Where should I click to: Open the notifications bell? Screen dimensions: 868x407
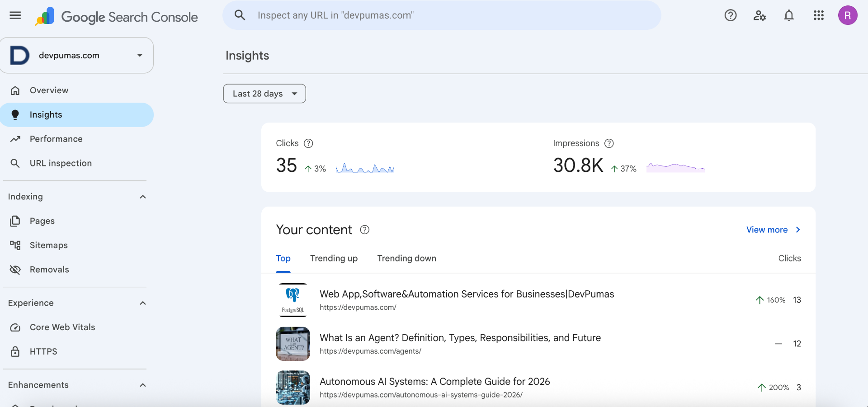pos(789,15)
